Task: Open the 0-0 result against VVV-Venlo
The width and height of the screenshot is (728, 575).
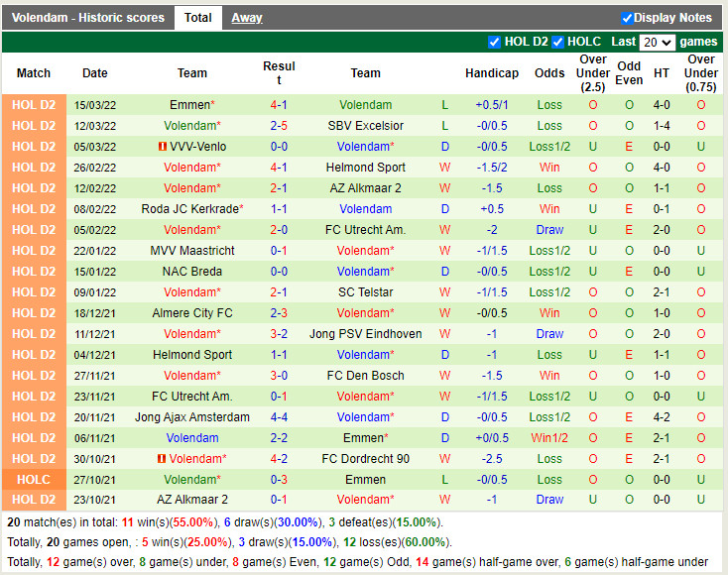Action: point(279,147)
